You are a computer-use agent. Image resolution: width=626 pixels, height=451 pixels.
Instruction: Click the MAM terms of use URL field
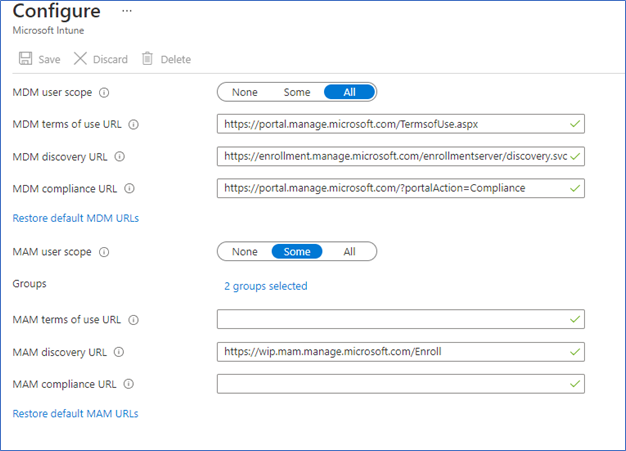pos(401,319)
